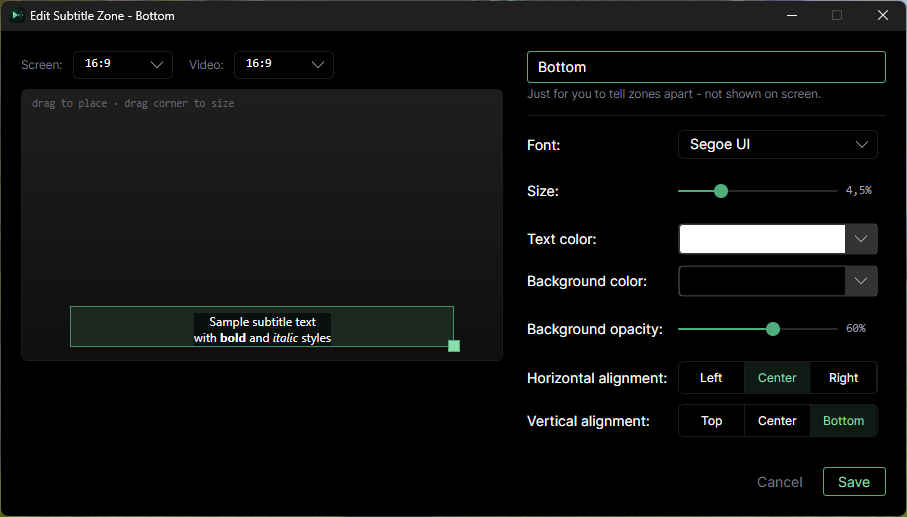Click the 4,5% size value
This screenshot has height=517, width=907.
coord(858,190)
